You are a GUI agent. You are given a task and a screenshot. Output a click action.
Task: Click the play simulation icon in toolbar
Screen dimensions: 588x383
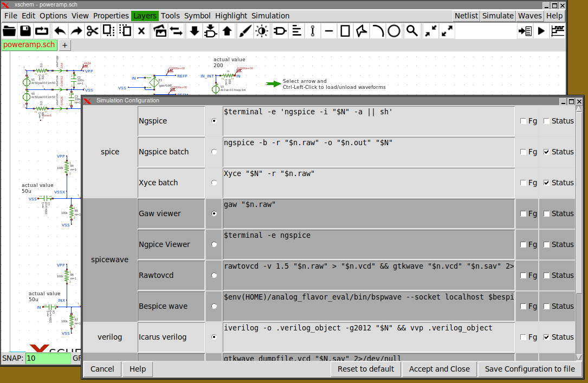tap(541, 31)
